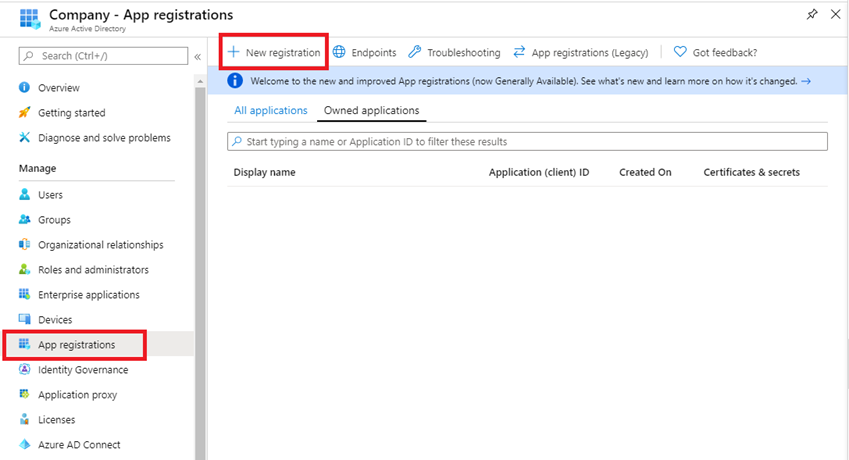Viewport: 849px width, 460px height.
Task: Click the sidebar Search (Ctrl+/) field
Action: pyautogui.click(x=103, y=56)
